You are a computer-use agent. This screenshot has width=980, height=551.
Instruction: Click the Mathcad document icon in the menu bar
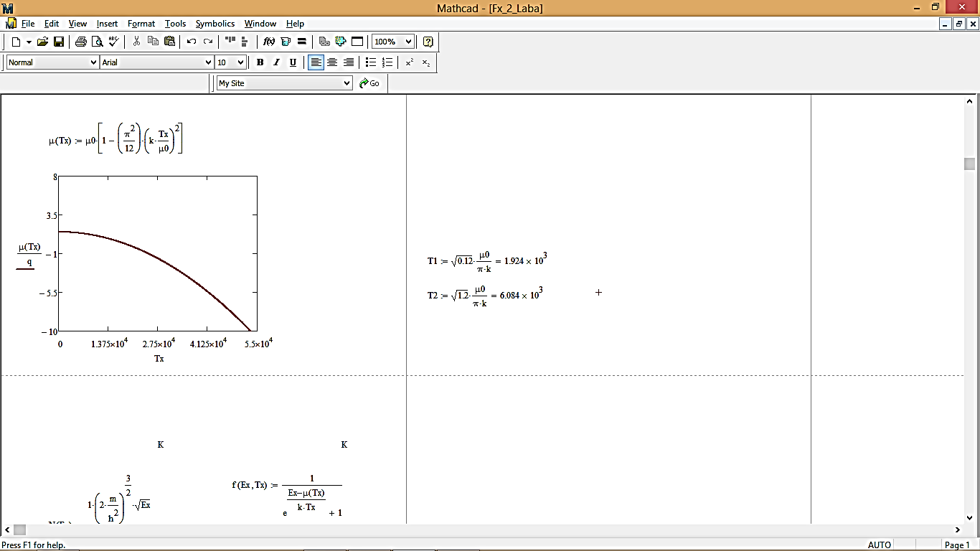pyautogui.click(x=10, y=24)
